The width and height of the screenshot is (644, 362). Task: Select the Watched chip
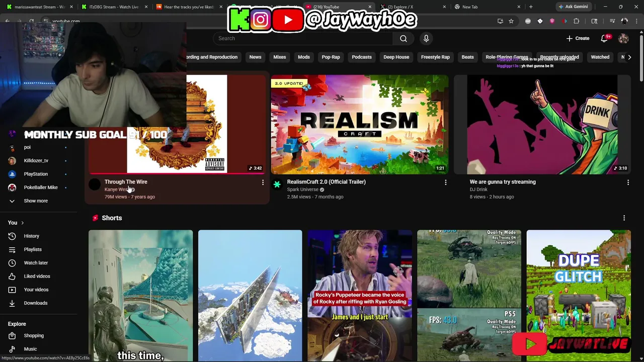(600, 57)
